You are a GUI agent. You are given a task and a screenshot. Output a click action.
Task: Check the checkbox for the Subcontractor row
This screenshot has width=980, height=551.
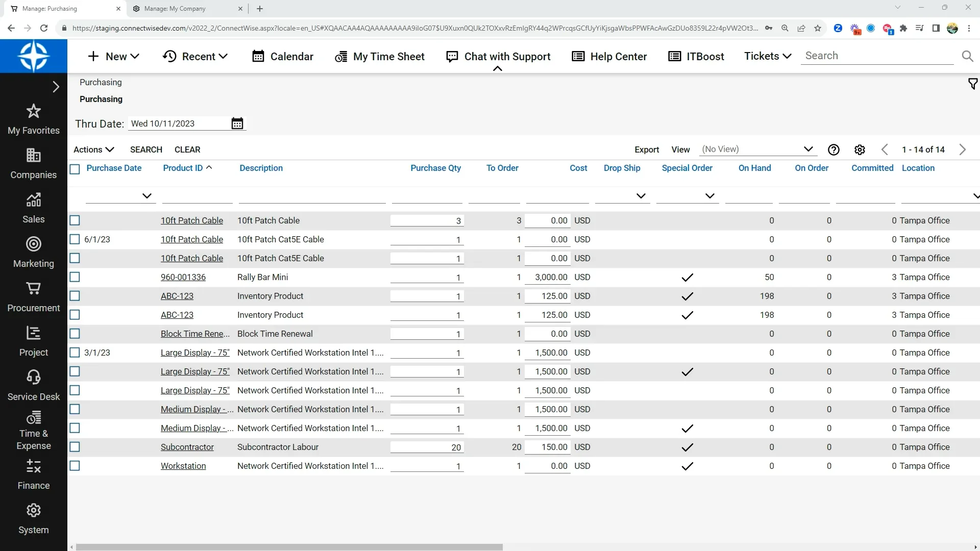(75, 447)
